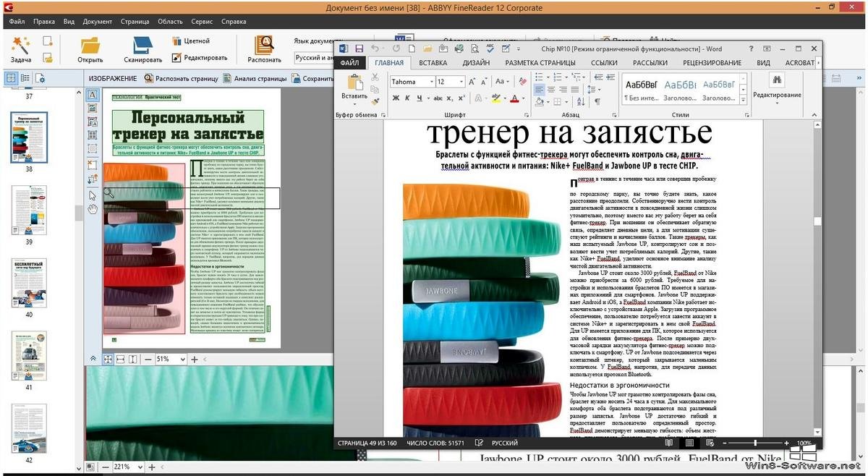Open the Файл menu in FineReader
868x476 pixels.
17,22
